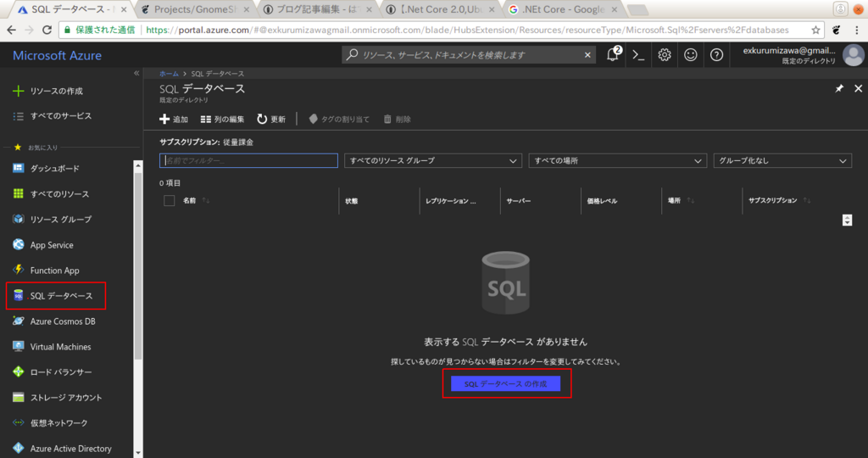Collapse the left sidebar with chevrons
The width and height of the screenshot is (868, 458).
[136, 73]
